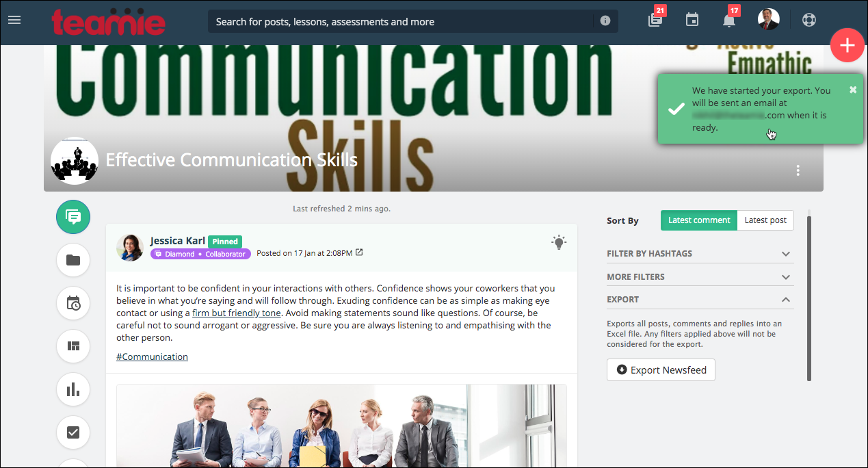Screen dimensions: 868x468
Task: Open the 'firm but friendly tone' link
Action: point(237,313)
